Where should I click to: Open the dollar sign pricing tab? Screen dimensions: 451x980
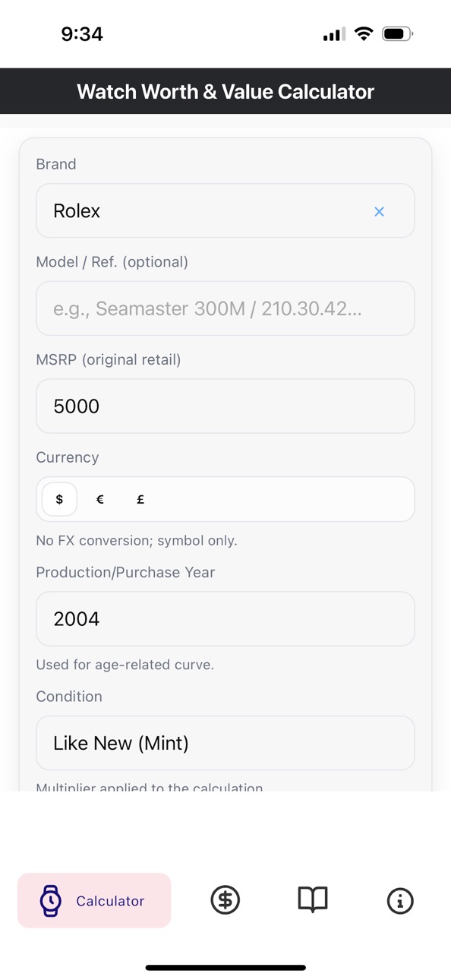click(225, 900)
